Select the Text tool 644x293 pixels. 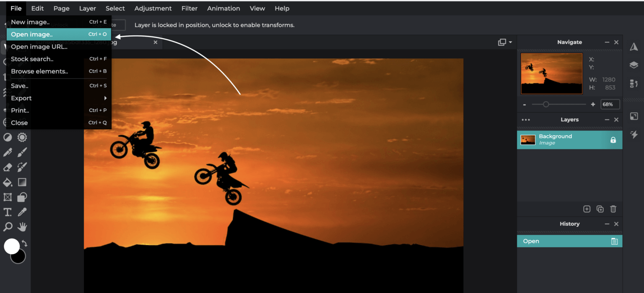(x=7, y=212)
